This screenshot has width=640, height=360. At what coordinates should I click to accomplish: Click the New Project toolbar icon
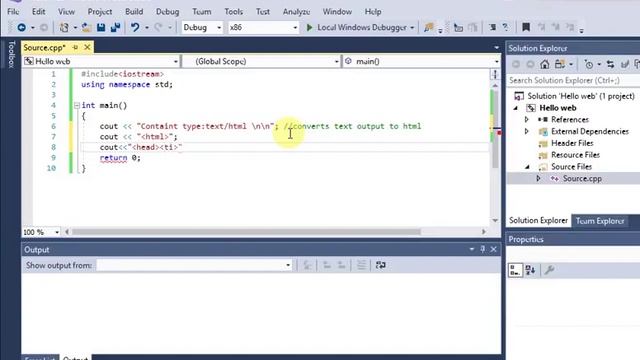[x=64, y=27]
